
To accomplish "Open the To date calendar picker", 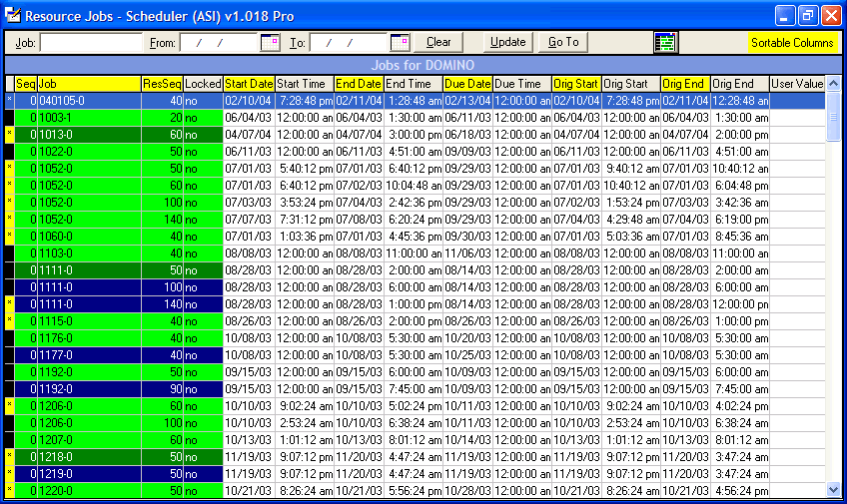I will pyautogui.click(x=400, y=42).
